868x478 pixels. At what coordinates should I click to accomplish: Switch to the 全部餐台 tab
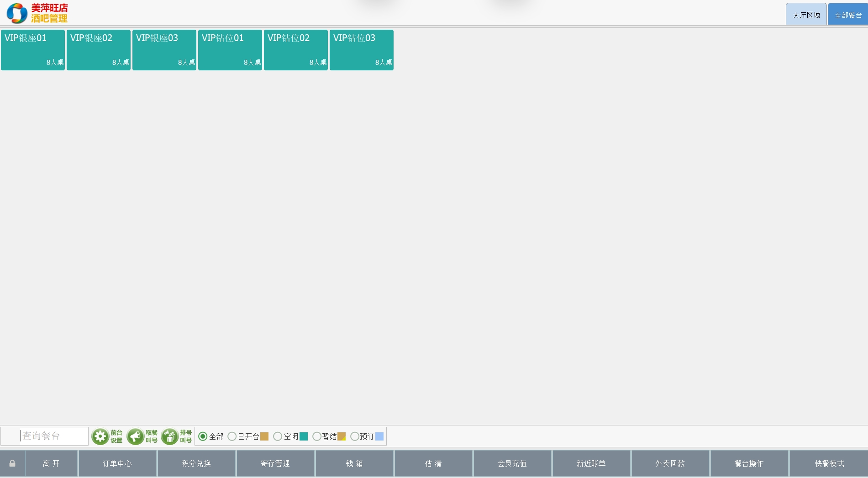(x=848, y=15)
